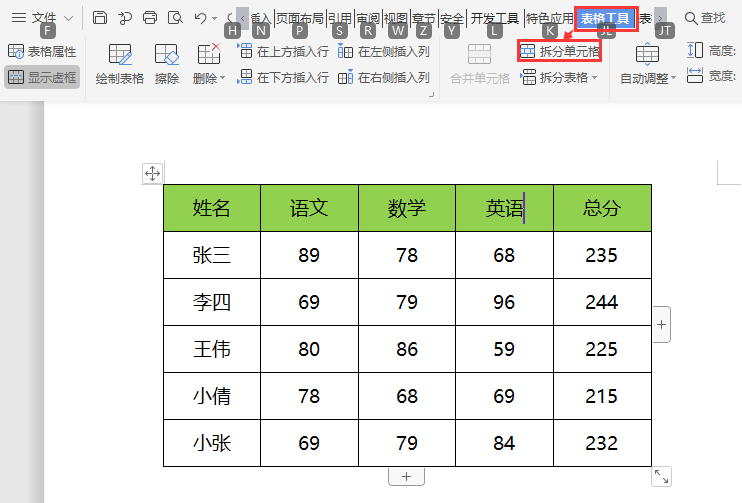The height and width of the screenshot is (503, 742).
Task: Select the Eraser (擦除) tool
Action: click(x=167, y=64)
